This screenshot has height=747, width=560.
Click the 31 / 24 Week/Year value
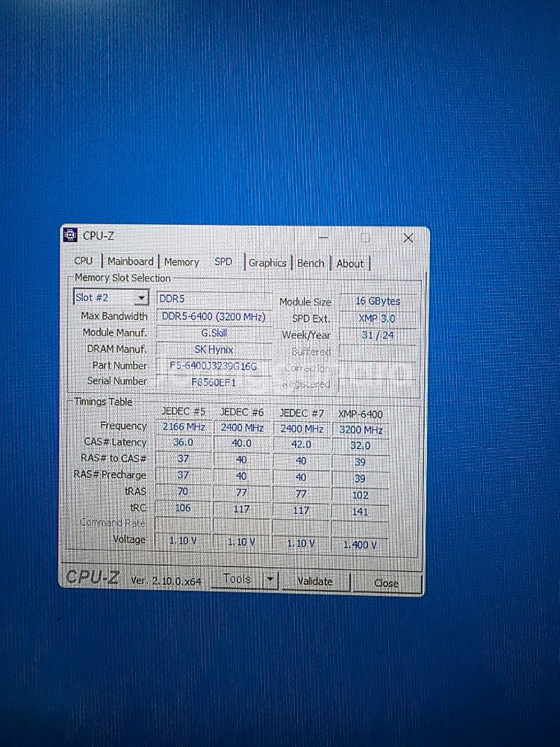tap(378, 335)
